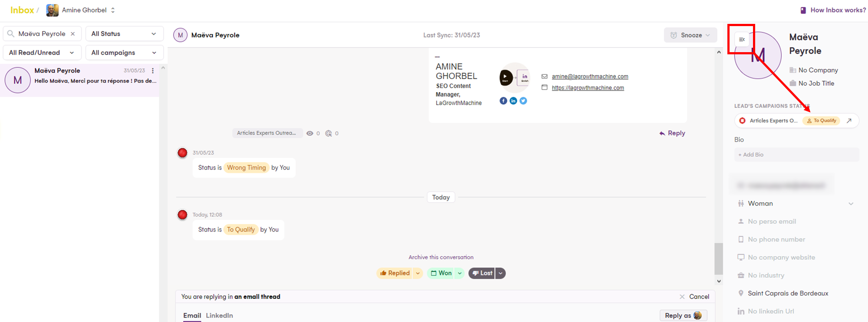The image size is (868, 322).
Task: Click the conversation scrollbar down arrow
Action: pyautogui.click(x=719, y=281)
